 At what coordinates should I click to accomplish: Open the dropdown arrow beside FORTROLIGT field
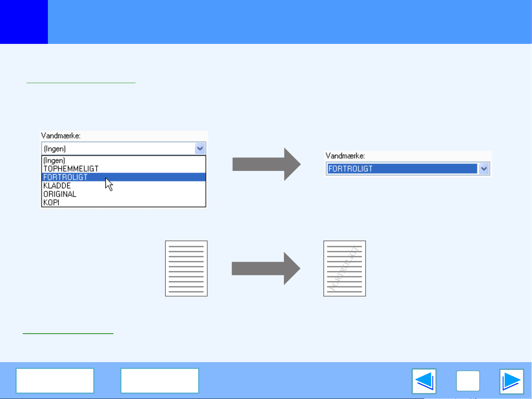pyautogui.click(x=484, y=169)
